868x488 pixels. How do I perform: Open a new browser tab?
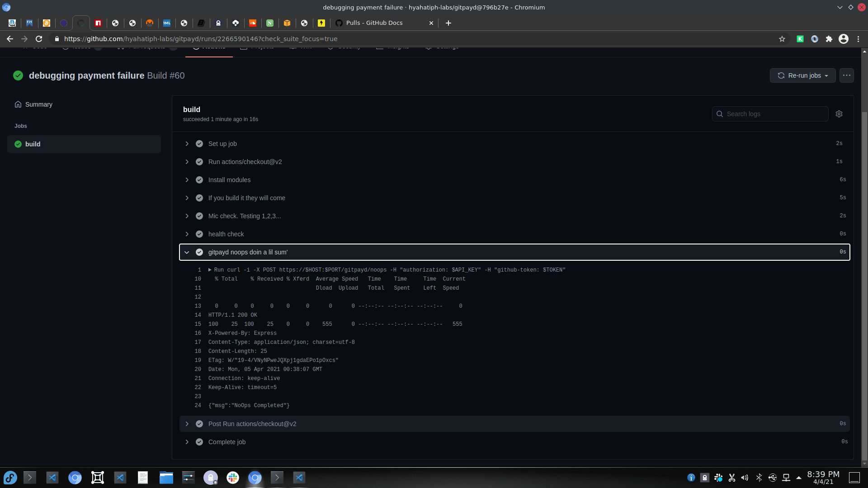point(448,23)
